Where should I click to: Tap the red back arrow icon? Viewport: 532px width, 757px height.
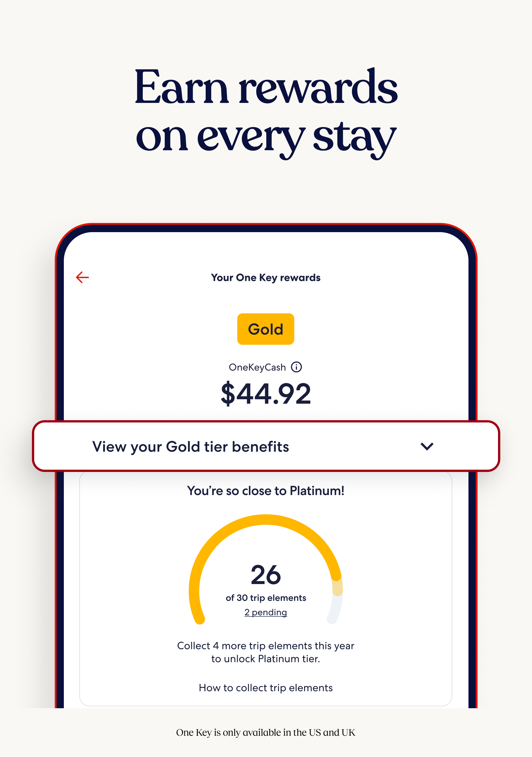[82, 277]
